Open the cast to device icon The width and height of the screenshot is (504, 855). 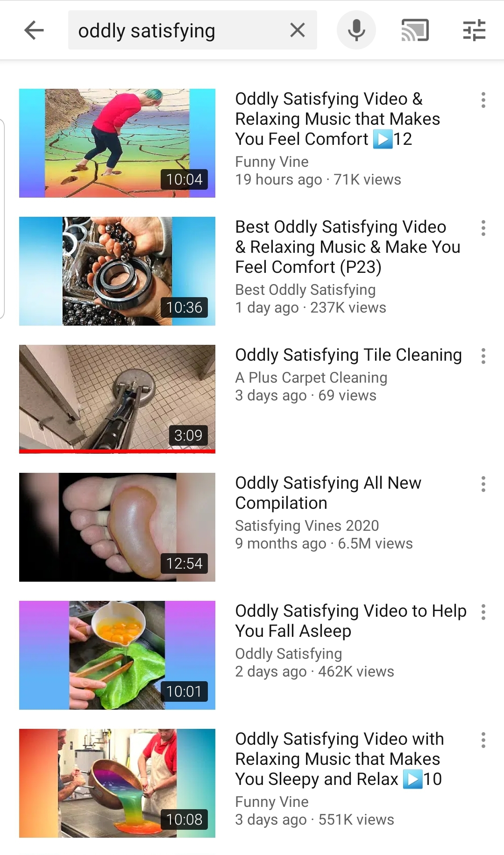[415, 30]
